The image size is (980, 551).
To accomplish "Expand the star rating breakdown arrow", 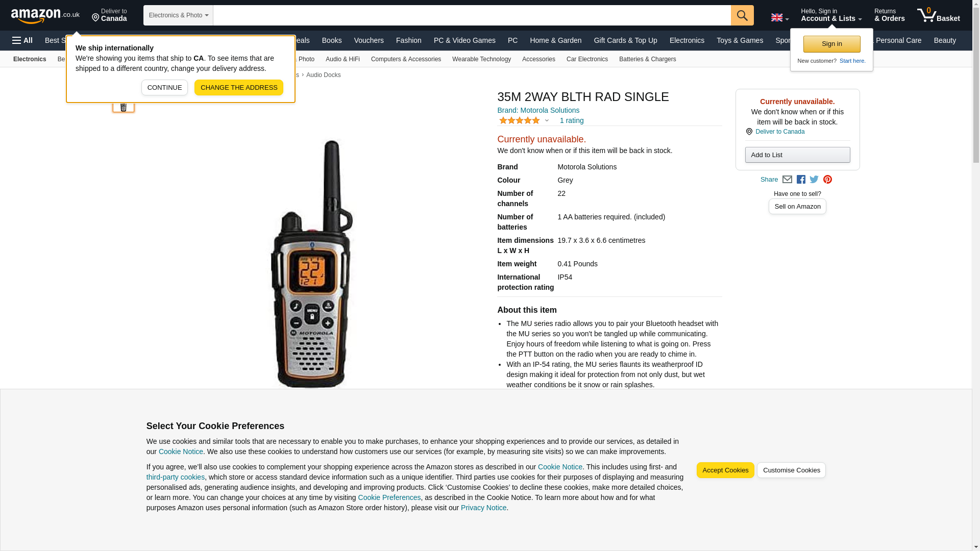I will tap(547, 121).
